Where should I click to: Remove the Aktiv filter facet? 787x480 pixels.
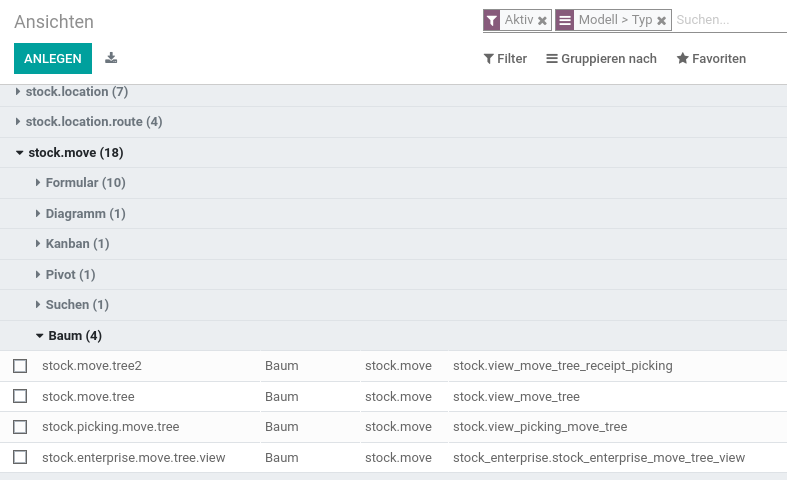542,21
